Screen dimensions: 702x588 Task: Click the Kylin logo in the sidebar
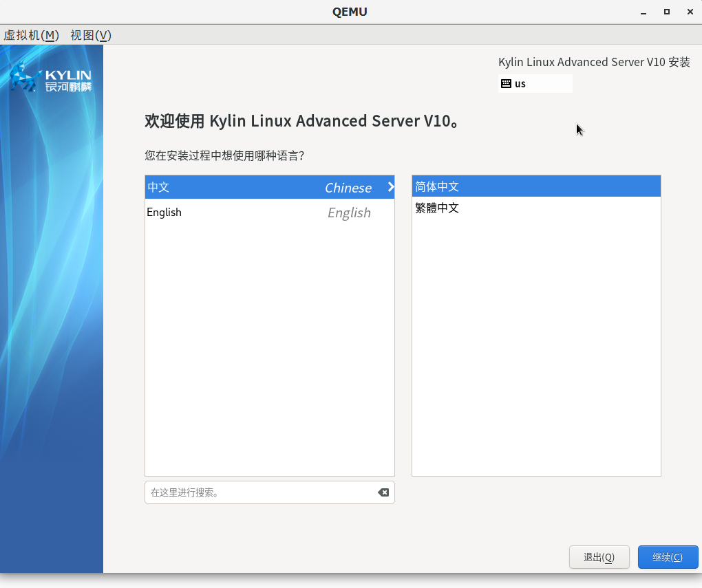pyautogui.click(x=51, y=77)
